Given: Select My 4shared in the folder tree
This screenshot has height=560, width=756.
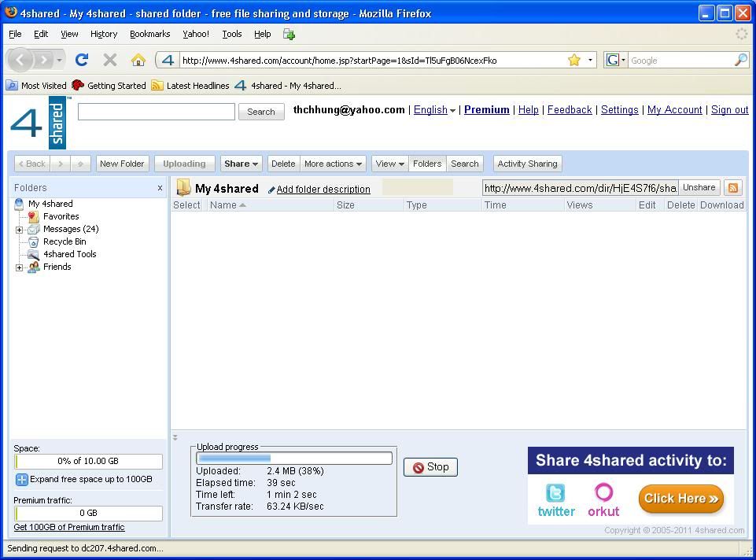Looking at the screenshot, I should [50, 204].
